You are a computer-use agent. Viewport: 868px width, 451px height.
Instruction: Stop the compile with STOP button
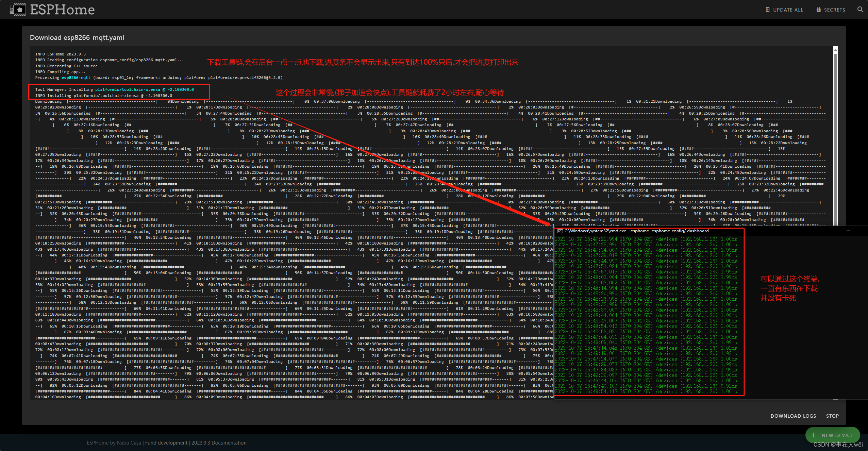click(832, 416)
